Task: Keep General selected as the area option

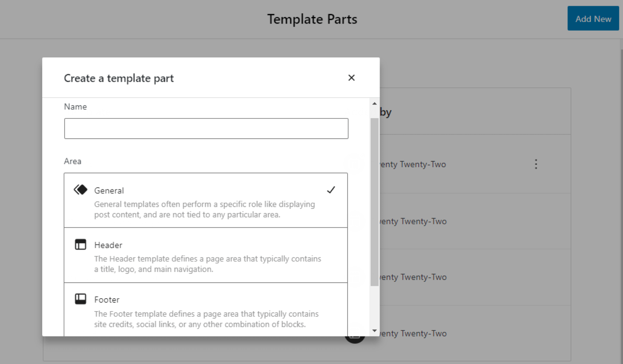Action: click(206, 200)
